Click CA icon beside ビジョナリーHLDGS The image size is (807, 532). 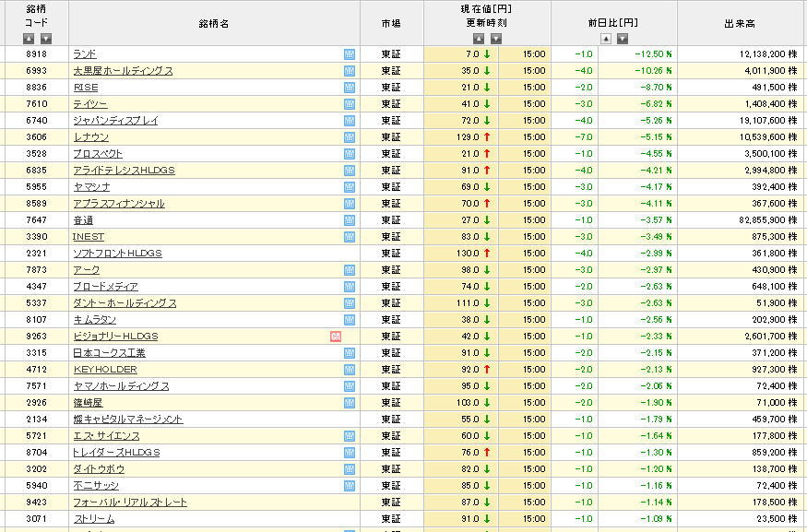336,337
